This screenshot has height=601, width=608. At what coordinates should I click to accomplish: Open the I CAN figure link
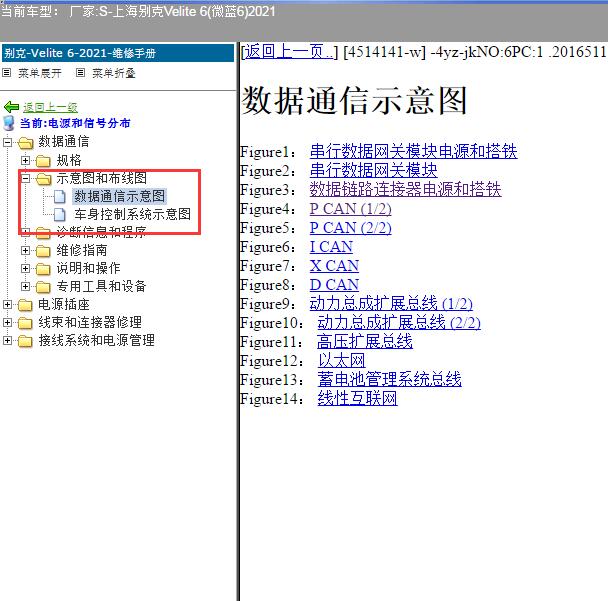[x=331, y=247]
